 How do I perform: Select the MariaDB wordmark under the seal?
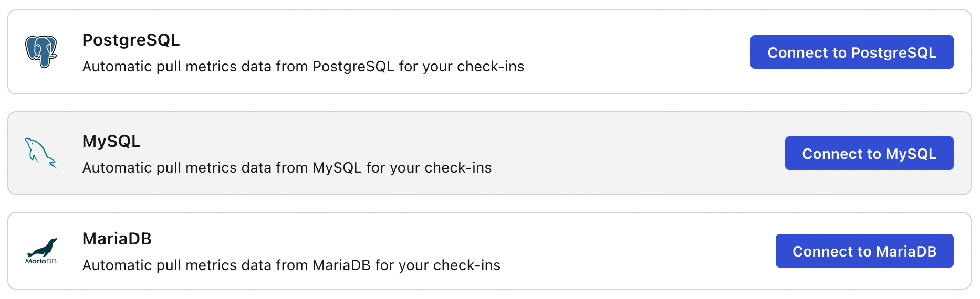tap(41, 261)
